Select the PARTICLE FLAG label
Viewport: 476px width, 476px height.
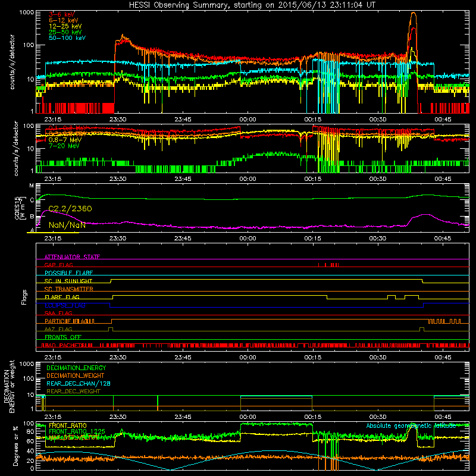pos(69,321)
